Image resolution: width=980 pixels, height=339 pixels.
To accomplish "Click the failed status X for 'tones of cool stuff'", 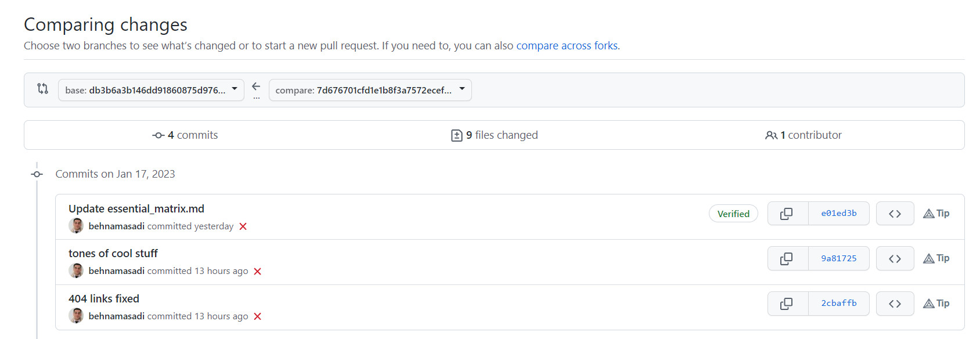I will [258, 272].
